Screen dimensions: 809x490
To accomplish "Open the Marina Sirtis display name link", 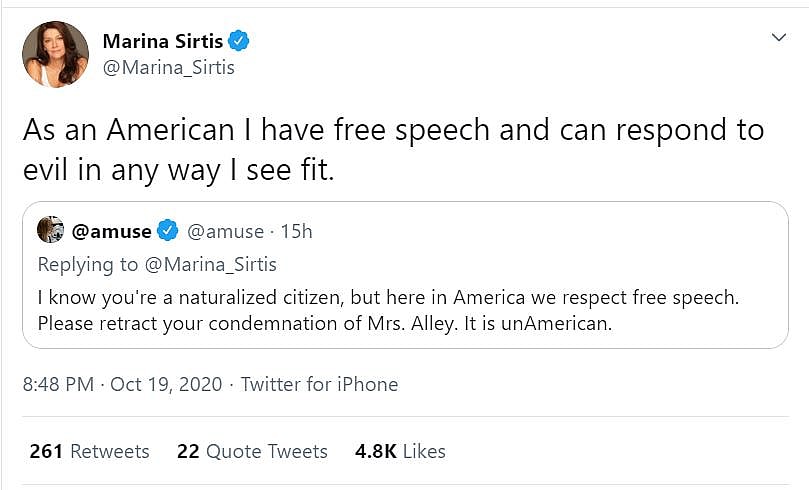I will point(162,41).
